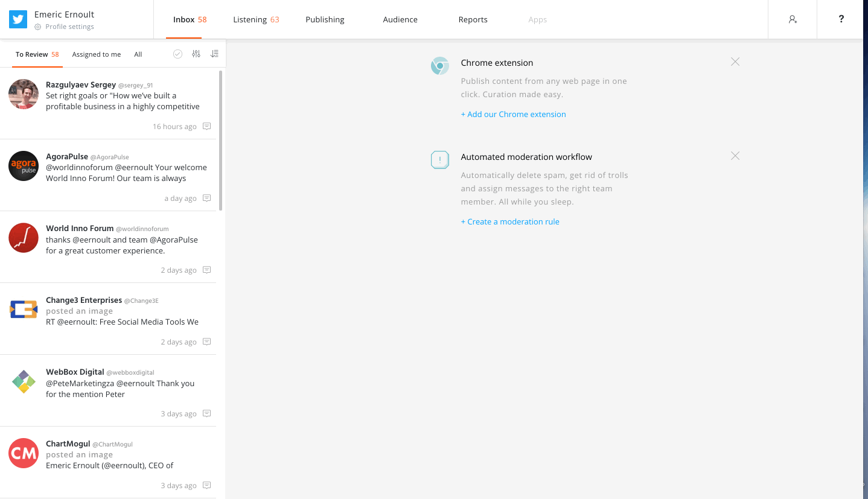868x499 pixels.
Task: Open AgoraPulse avatar thumbnail
Action: click(x=24, y=166)
